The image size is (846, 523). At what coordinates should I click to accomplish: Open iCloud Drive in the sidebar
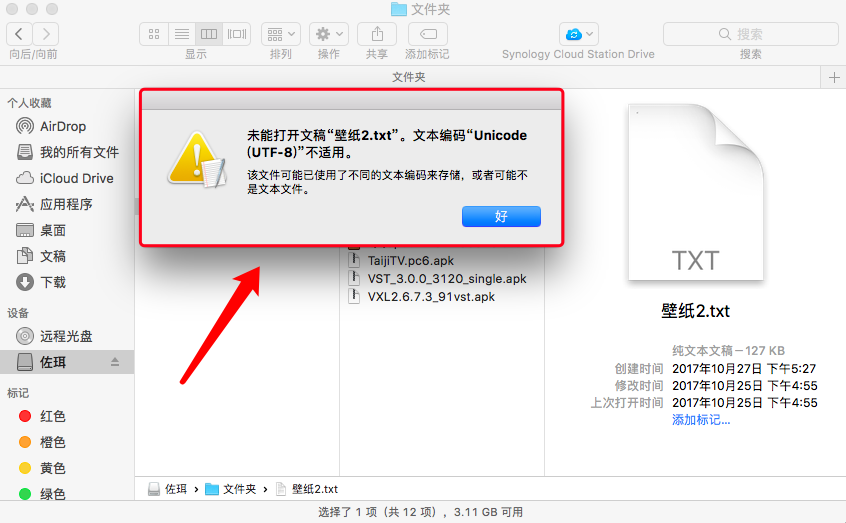(x=65, y=178)
